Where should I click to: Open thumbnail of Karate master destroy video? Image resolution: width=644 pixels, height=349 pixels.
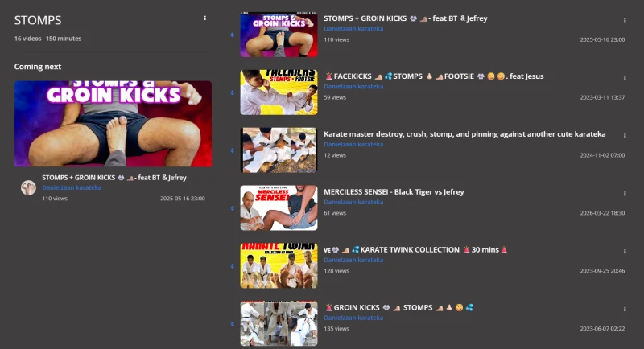click(x=279, y=150)
